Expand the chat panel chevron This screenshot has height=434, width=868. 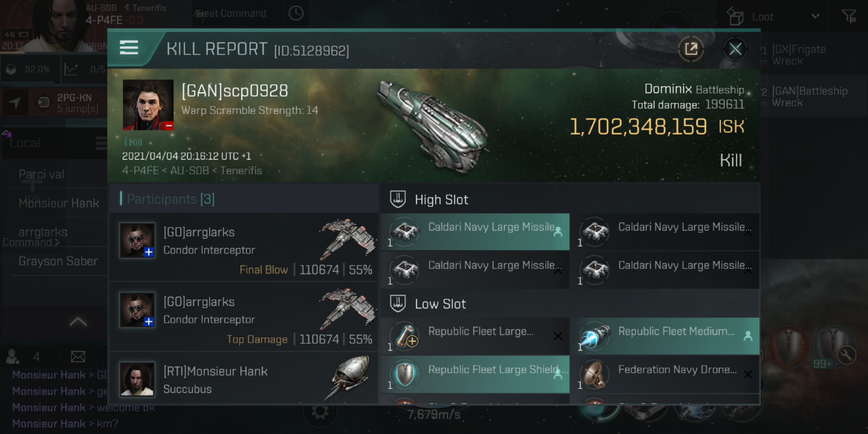78,322
